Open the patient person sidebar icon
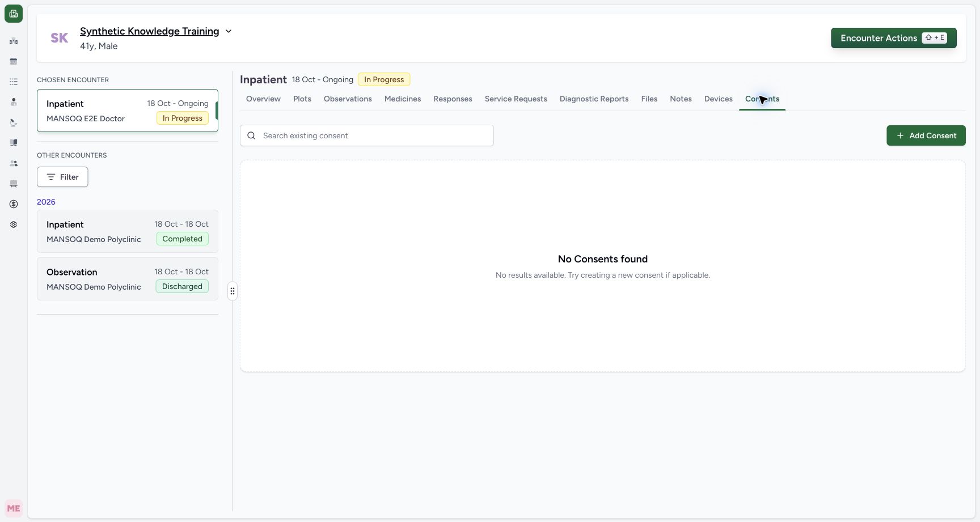Image resolution: width=980 pixels, height=522 pixels. point(14,102)
